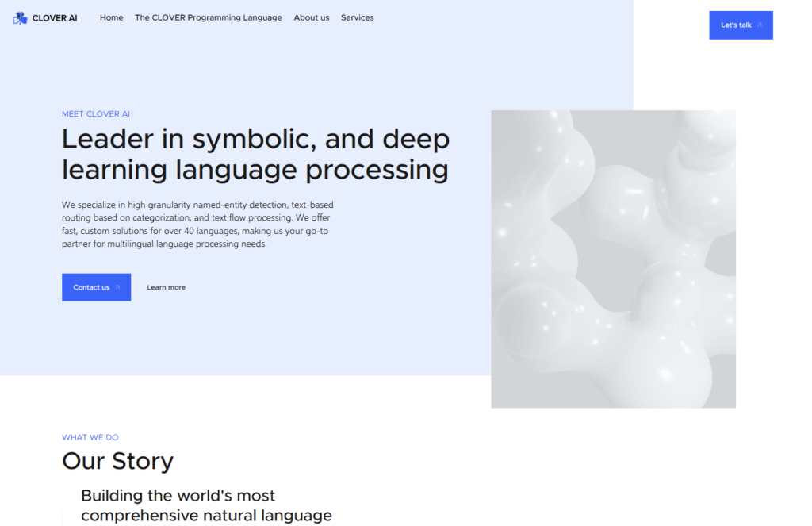
Task: Click the Contact us button
Action: click(96, 287)
